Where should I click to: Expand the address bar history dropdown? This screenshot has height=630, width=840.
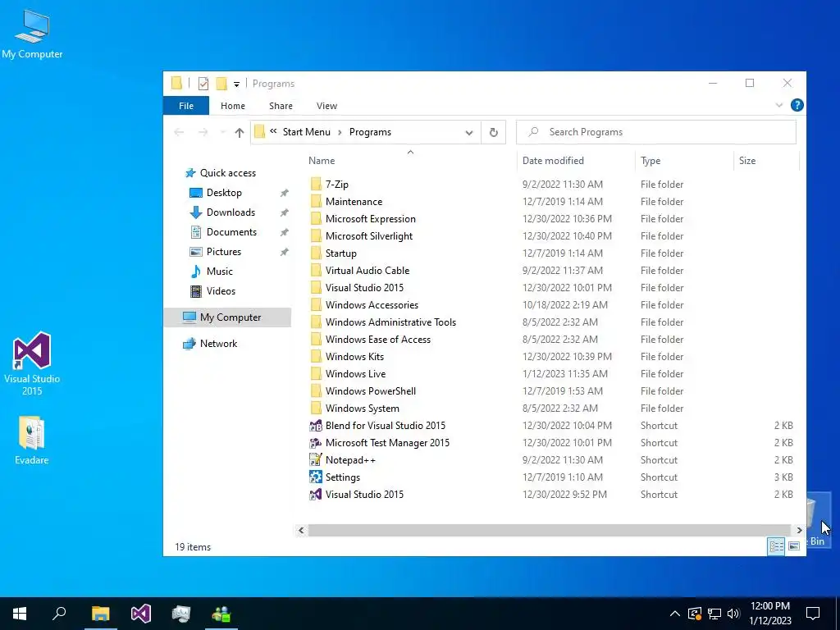[x=469, y=132]
